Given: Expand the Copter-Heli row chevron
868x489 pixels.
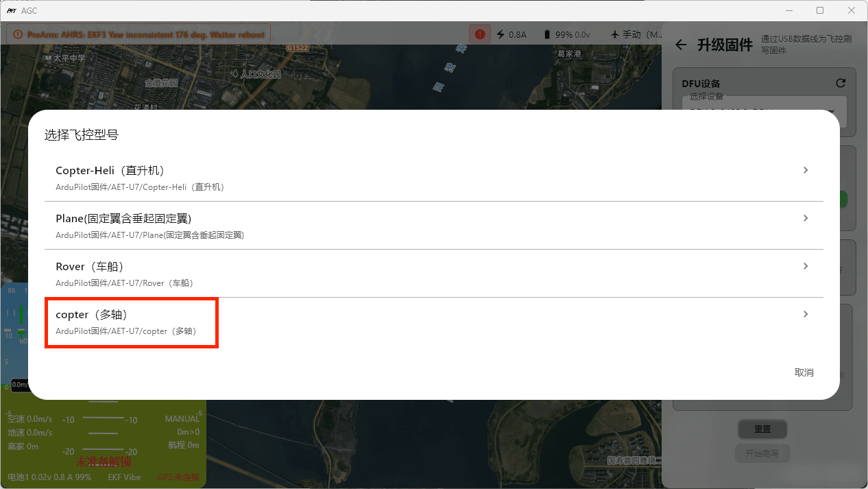Looking at the screenshot, I should (806, 170).
